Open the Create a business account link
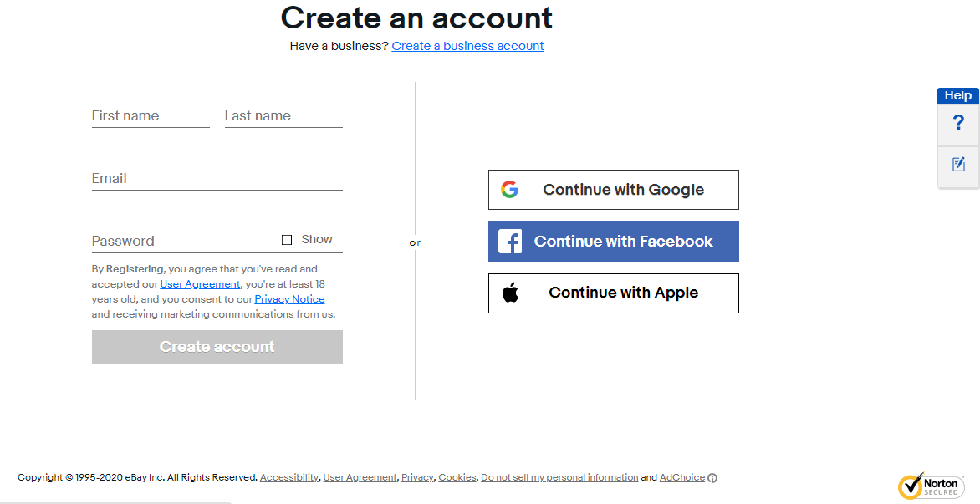 [467, 46]
